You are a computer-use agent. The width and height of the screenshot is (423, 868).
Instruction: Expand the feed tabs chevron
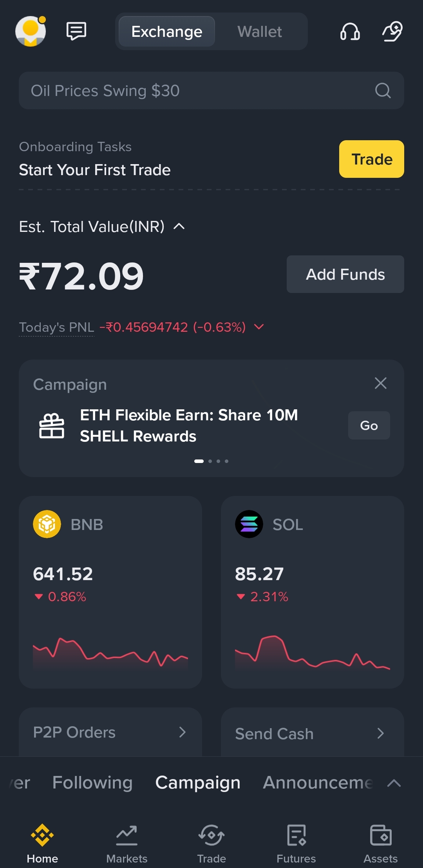[394, 783]
